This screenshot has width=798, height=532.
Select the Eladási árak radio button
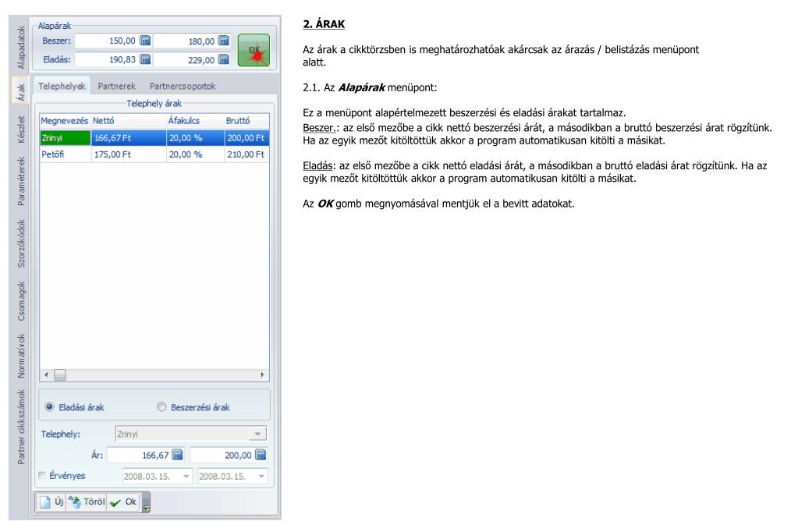49,406
